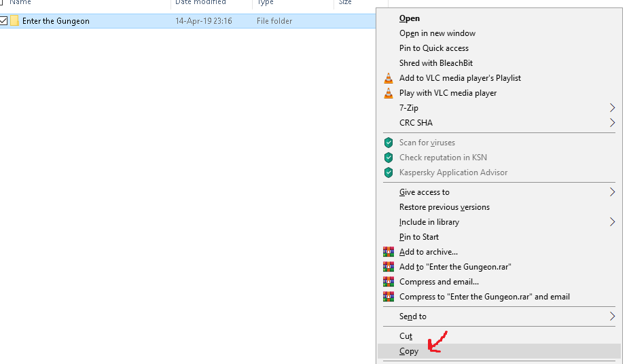
Task: Click the Kaspersky shield next to Check reputation in KSN
Action: [x=389, y=158]
